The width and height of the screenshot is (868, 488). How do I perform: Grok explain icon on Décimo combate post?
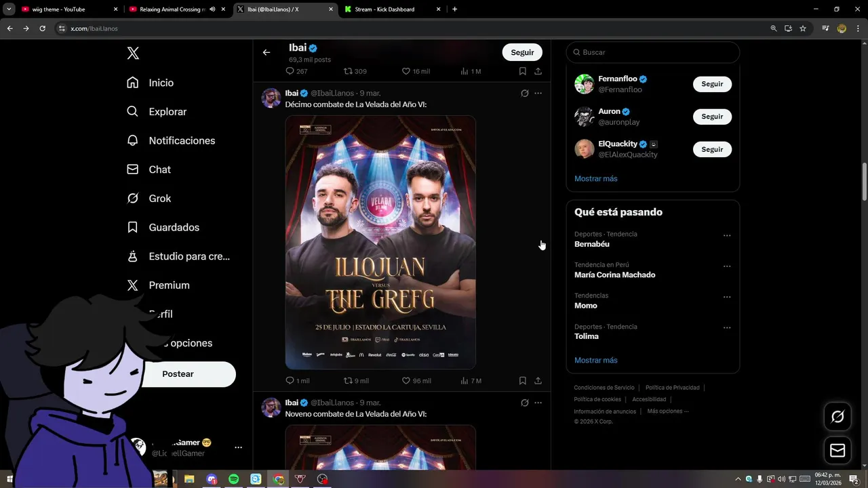point(524,93)
